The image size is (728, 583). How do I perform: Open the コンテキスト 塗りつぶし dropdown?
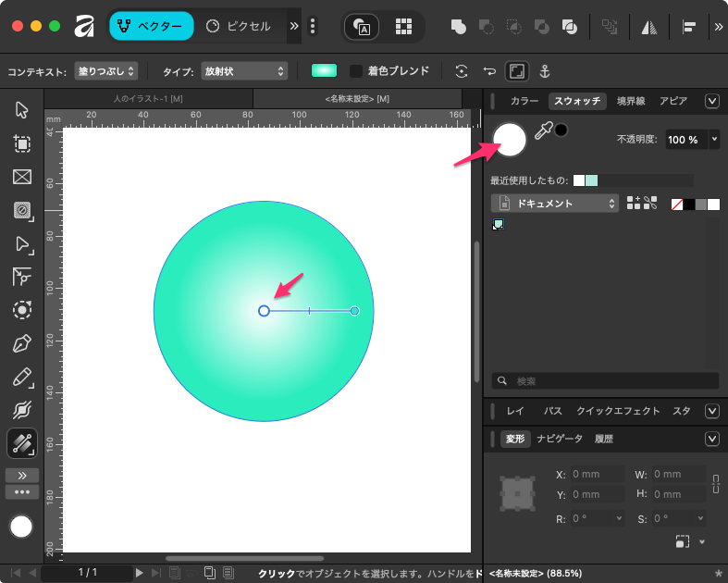105,71
